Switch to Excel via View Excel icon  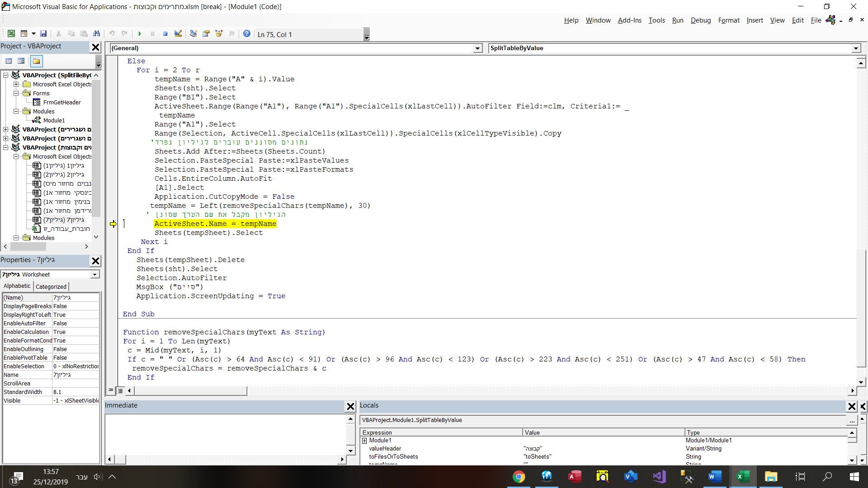coord(11,34)
